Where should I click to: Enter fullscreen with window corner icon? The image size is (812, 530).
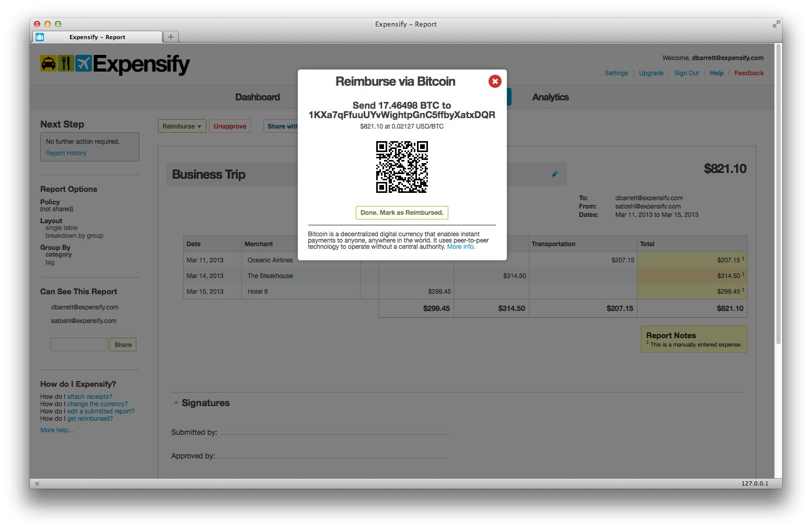[x=776, y=24]
